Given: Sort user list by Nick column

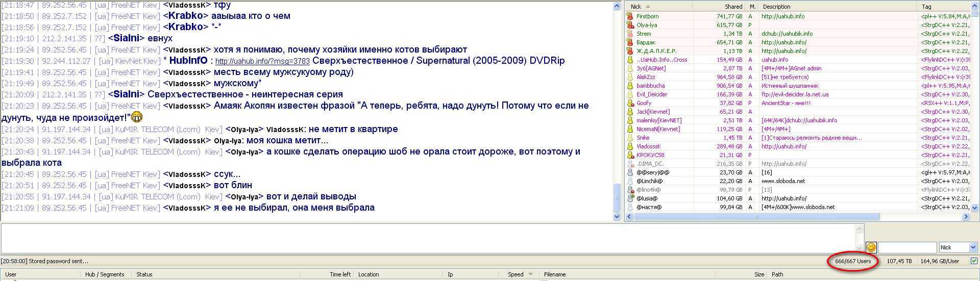Looking at the screenshot, I should pyautogui.click(x=658, y=7).
